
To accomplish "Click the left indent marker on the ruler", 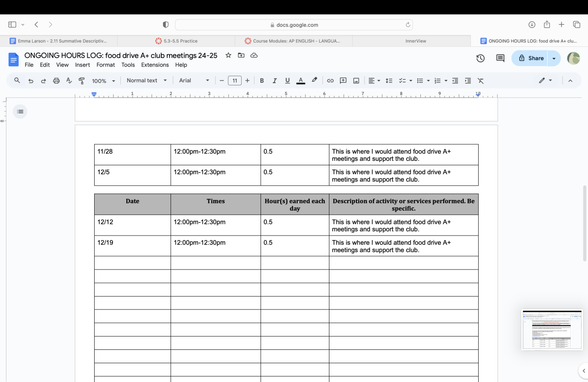I will (94, 95).
